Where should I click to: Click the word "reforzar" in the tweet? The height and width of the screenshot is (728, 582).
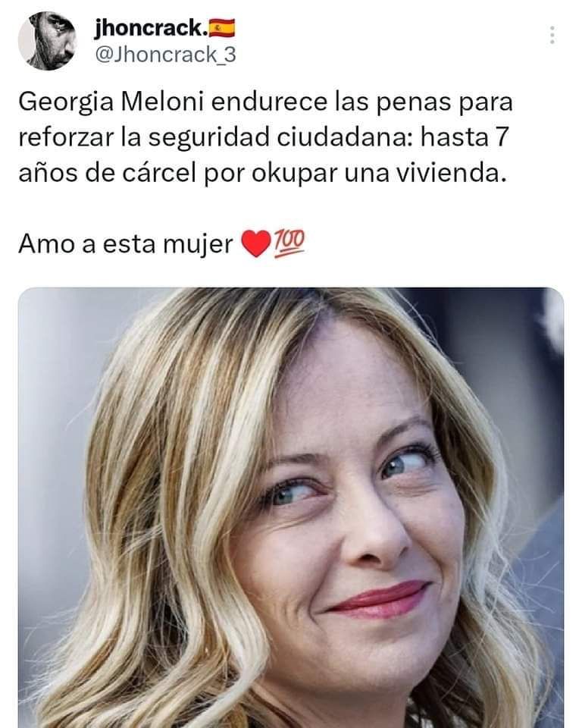pyautogui.click(x=65, y=138)
